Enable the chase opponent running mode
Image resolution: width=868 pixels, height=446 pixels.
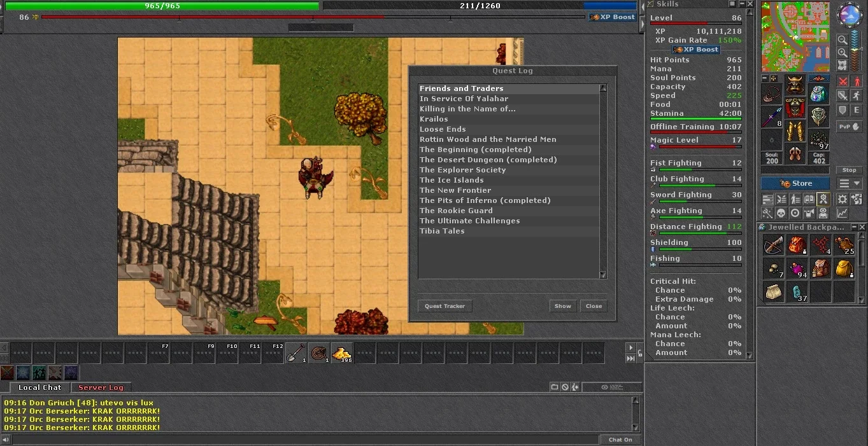[857, 95]
